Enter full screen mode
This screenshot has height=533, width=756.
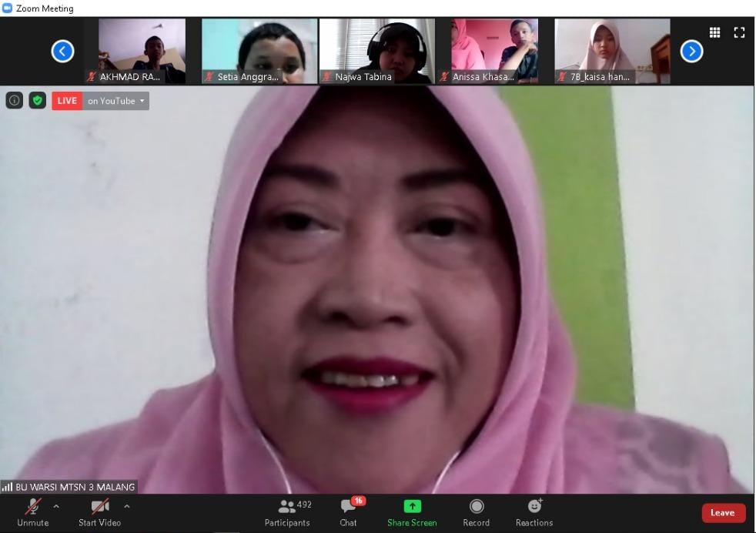pos(739,32)
